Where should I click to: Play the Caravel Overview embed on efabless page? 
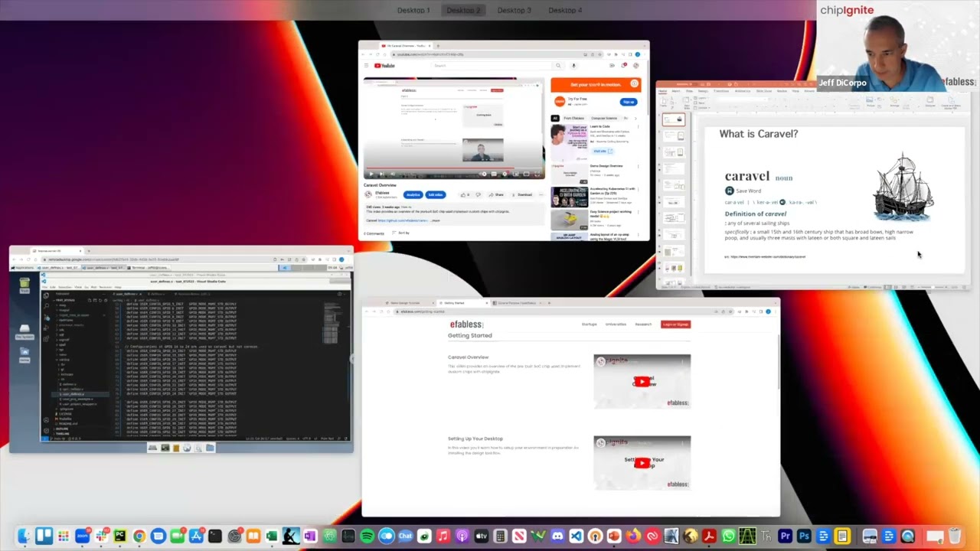click(x=642, y=381)
